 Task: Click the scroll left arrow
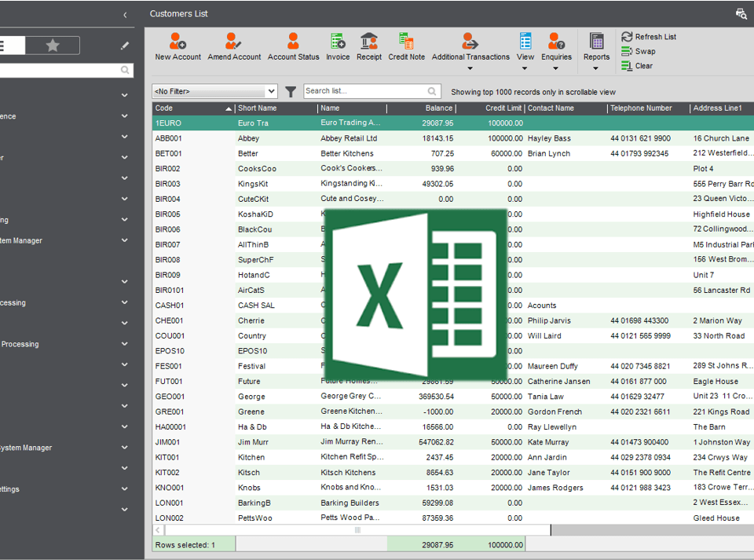(x=158, y=530)
